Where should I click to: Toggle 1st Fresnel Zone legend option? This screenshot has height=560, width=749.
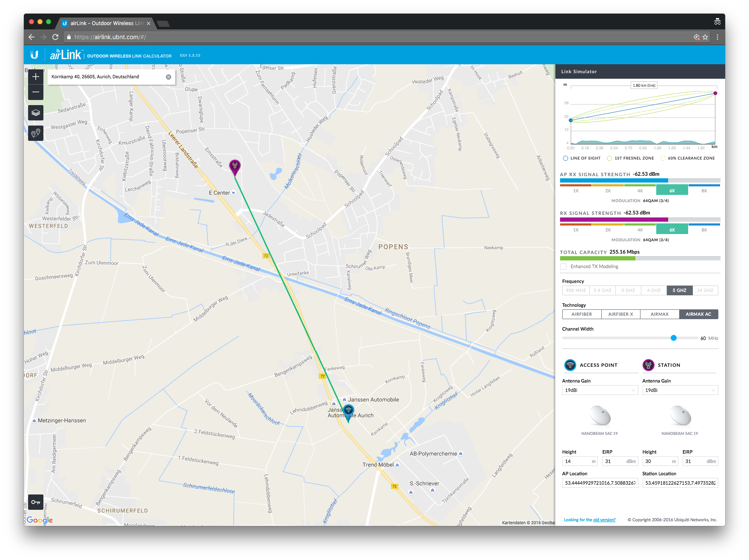click(609, 158)
